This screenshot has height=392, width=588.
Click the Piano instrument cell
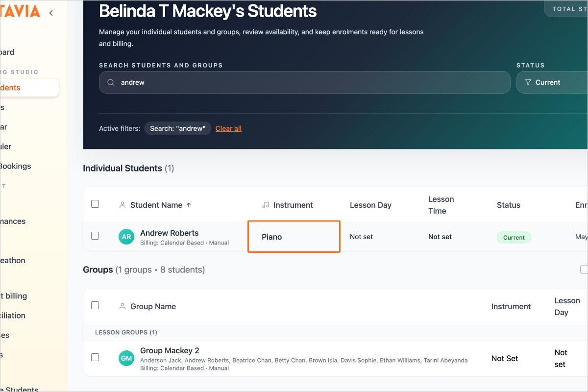[294, 237]
